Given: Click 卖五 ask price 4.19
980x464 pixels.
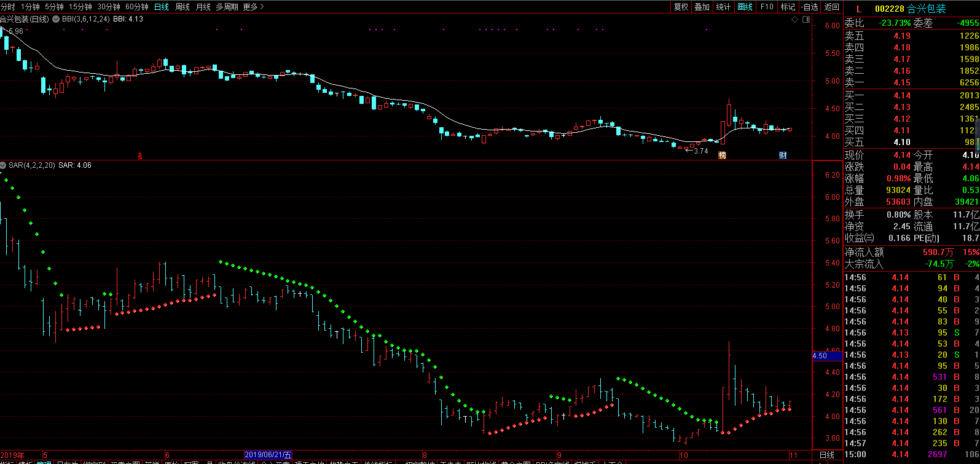Looking at the screenshot, I should tap(902, 36).
